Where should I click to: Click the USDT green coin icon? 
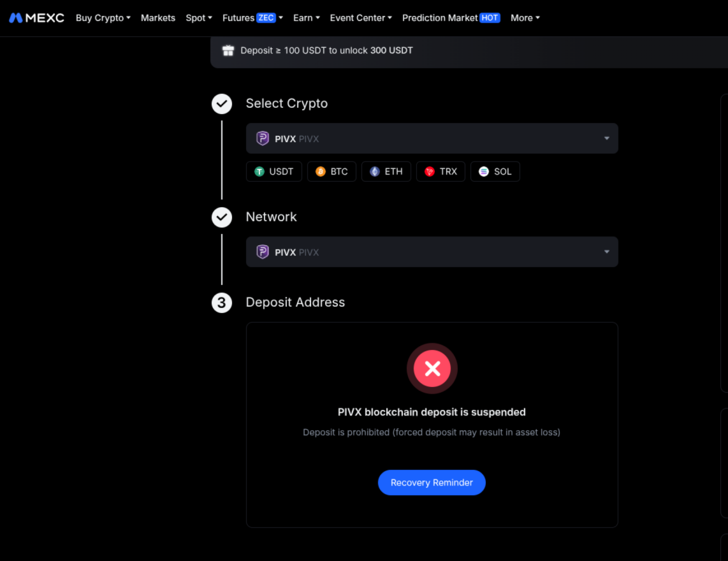click(259, 171)
